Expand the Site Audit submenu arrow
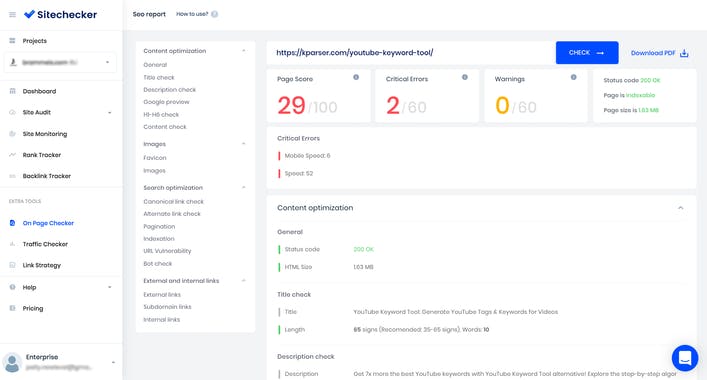 (110, 113)
